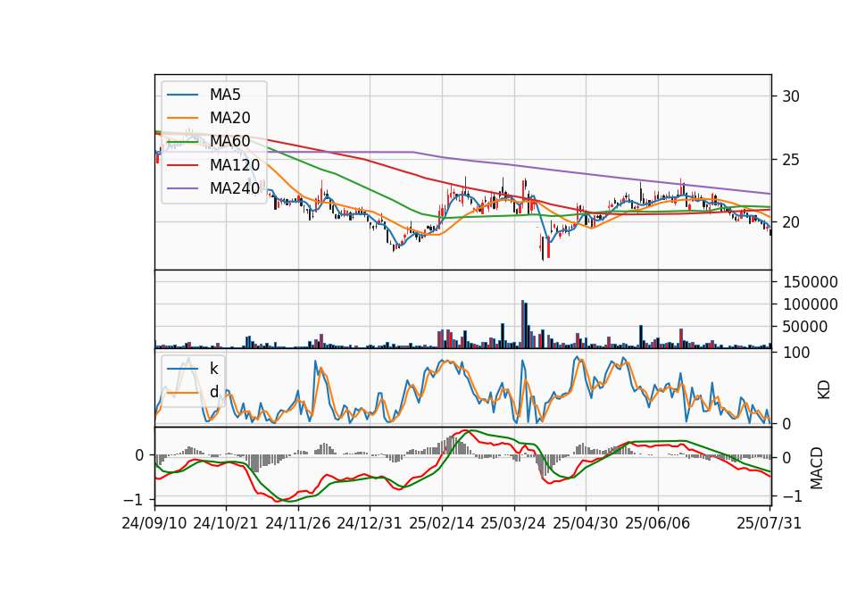Click the 25/03/24 date label

point(513,523)
